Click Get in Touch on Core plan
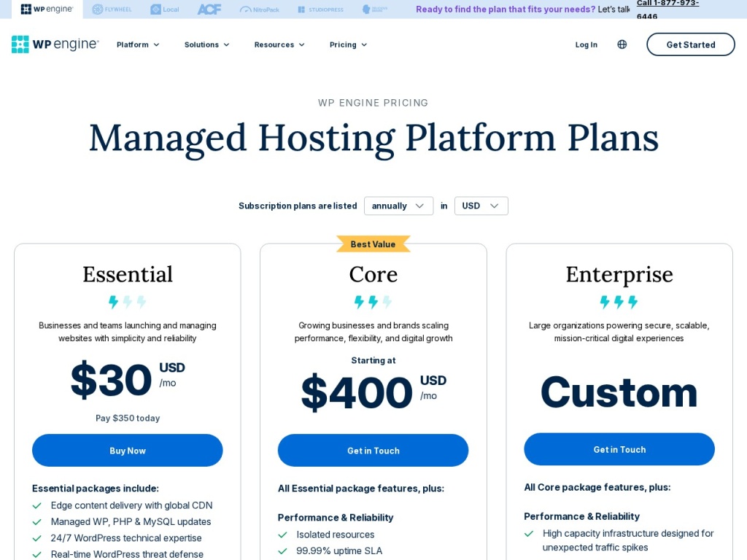 coord(373,451)
